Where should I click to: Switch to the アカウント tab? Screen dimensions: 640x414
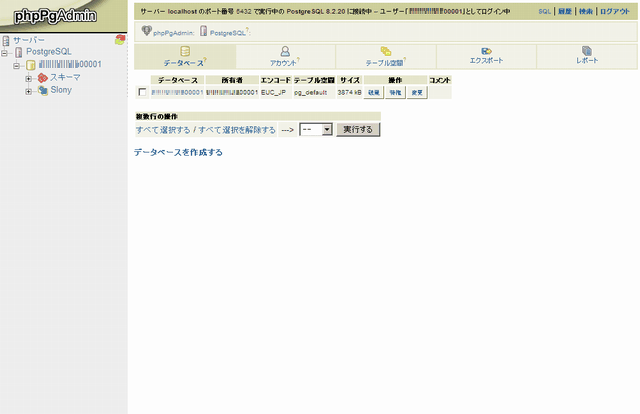pyautogui.click(x=285, y=57)
